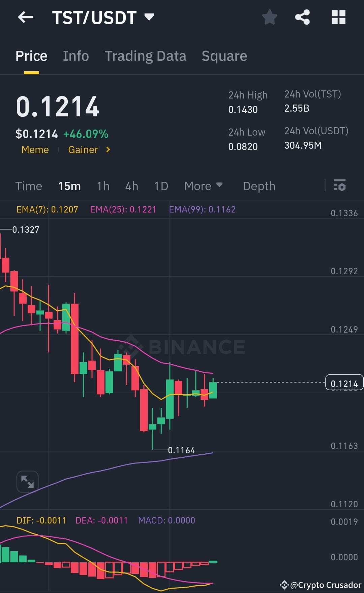This screenshot has width=364, height=593.
Task: Click the back arrow to exit the chart
Action: (x=26, y=18)
